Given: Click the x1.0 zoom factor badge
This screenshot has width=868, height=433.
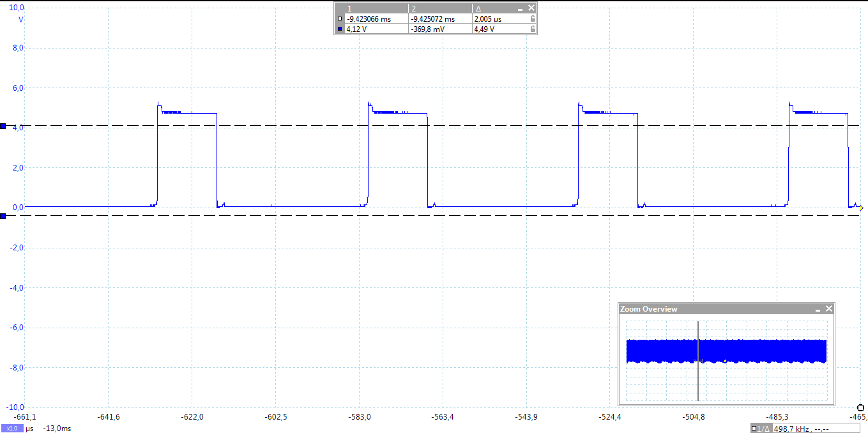Looking at the screenshot, I should point(12,429).
